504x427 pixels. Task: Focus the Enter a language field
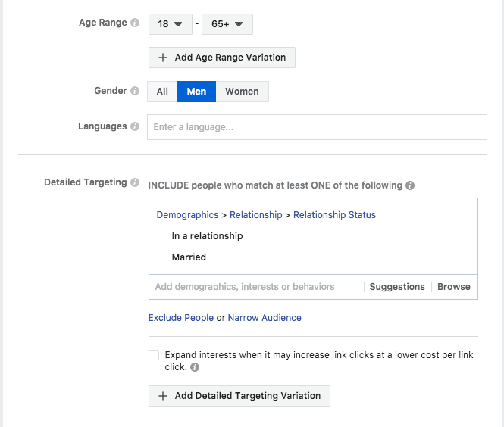317,127
